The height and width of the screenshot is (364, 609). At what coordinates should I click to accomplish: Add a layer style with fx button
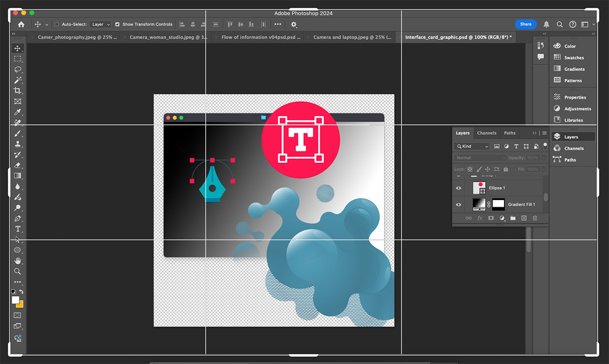click(480, 219)
